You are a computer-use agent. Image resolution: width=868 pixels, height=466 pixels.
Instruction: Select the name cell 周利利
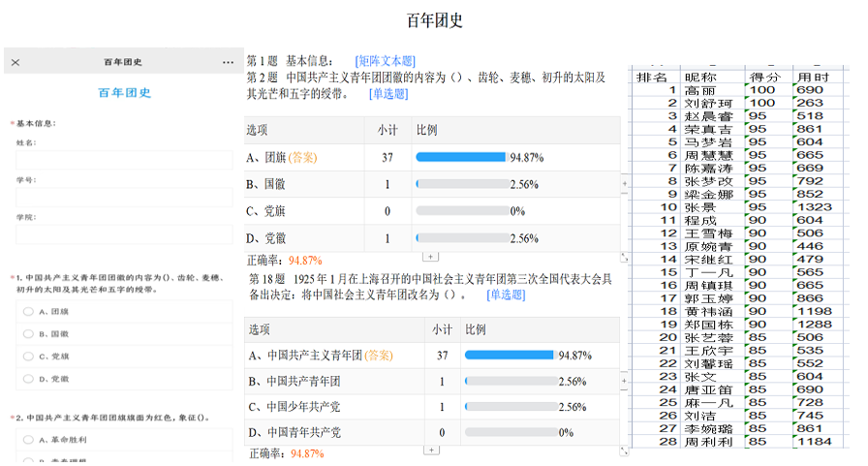712,442
